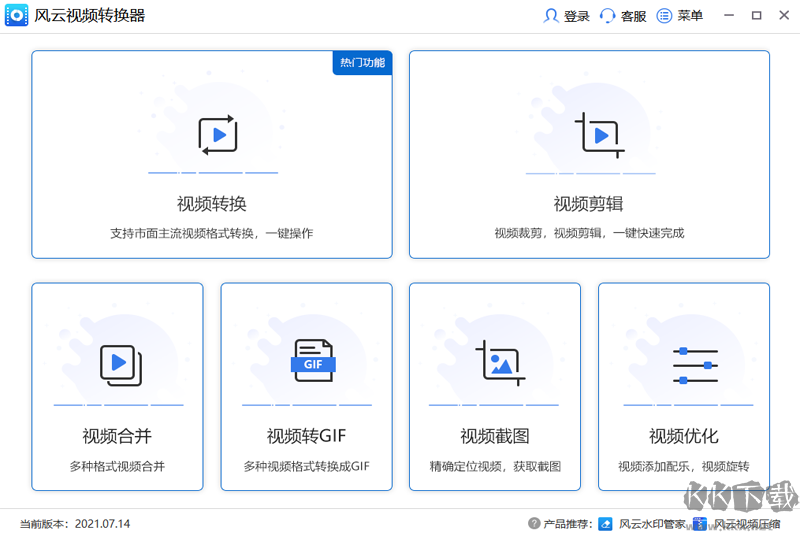800x533 pixels.
Task: Click description 多种视频格式转换成GIF
Action: [306, 466]
